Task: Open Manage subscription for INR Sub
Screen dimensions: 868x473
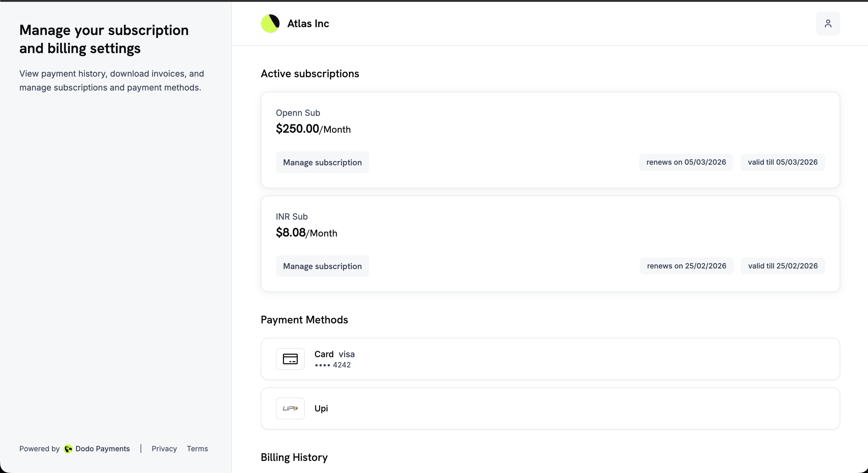Action: [x=322, y=266]
